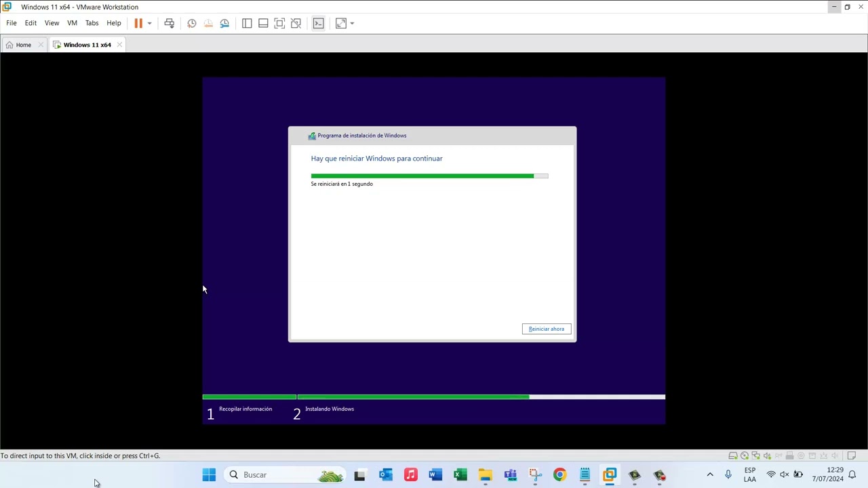Image resolution: width=868 pixels, height=488 pixels.
Task: Open the File menu
Action: [x=12, y=23]
